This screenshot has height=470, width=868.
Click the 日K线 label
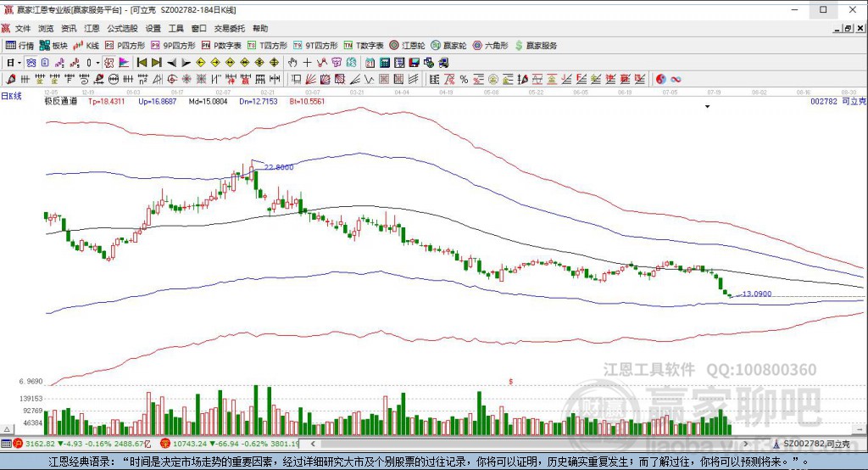point(11,97)
